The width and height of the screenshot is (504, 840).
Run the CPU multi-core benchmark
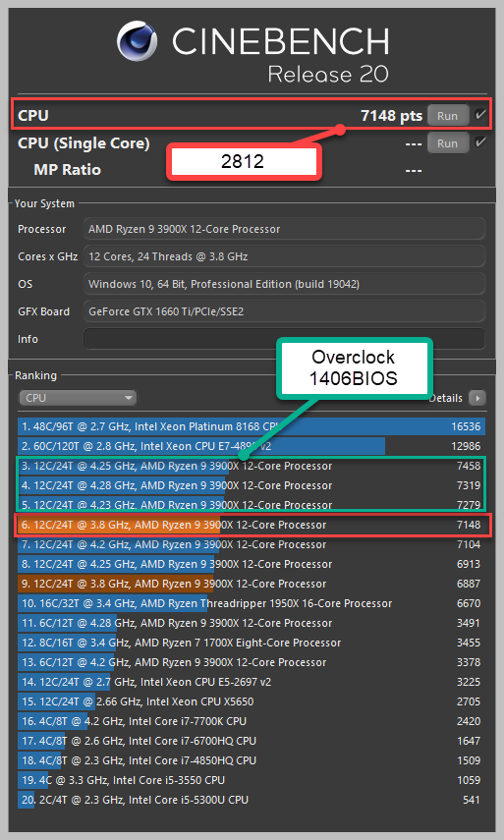coord(448,116)
